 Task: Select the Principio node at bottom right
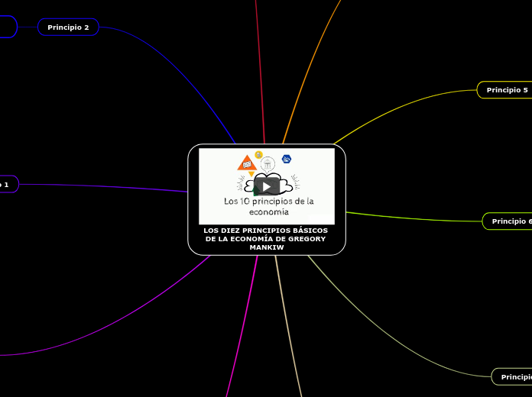point(512,376)
